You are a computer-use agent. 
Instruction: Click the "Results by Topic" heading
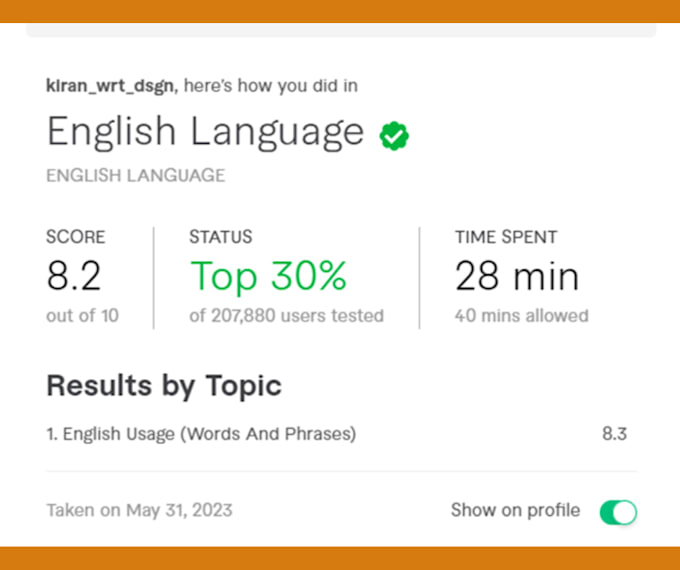(x=164, y=385)
